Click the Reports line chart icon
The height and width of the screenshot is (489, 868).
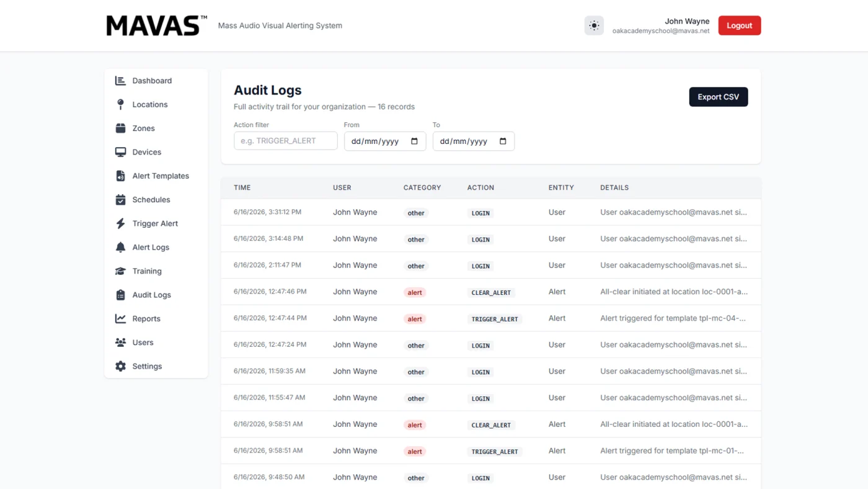click(x=120, y=318)
